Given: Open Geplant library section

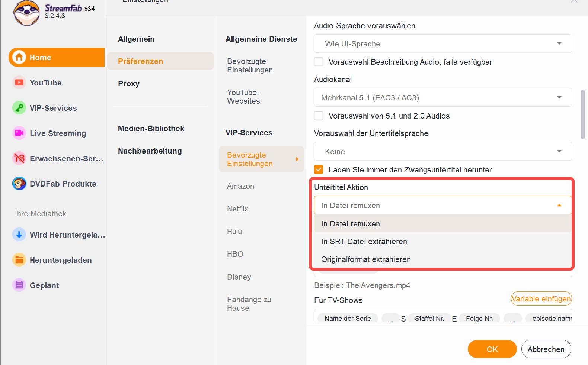Looking at the screenshot, I should tap(44, 285).
